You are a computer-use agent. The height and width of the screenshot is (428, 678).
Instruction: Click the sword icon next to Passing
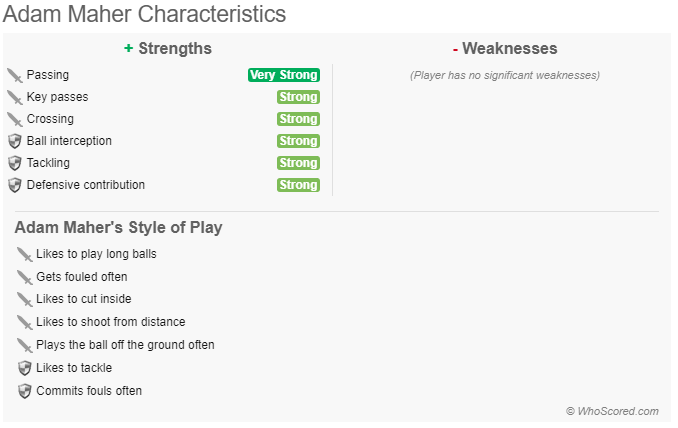15,76
